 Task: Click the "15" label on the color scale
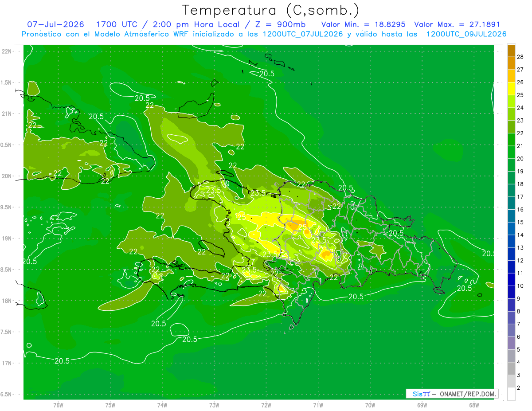(x=520, y=222)
